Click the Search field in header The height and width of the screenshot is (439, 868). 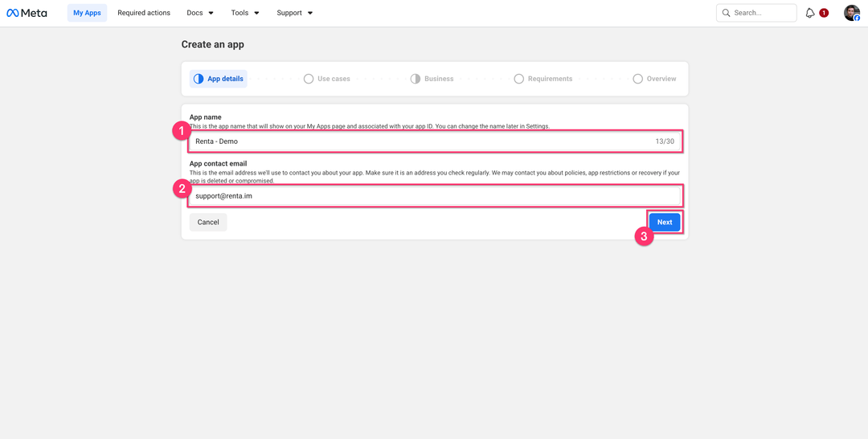(x=756, y=13)
